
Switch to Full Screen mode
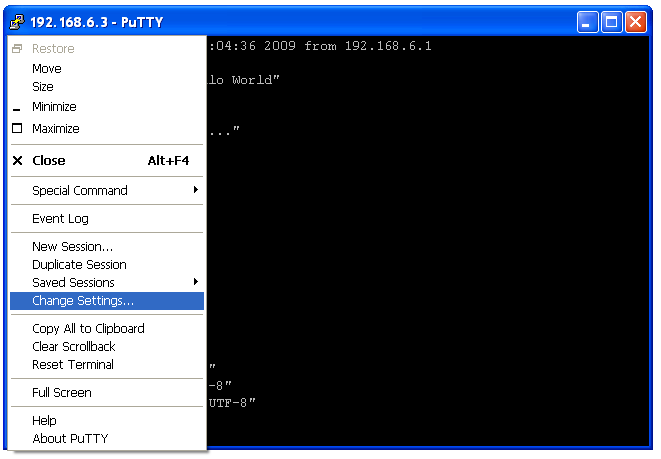click(x=107, y=393)
